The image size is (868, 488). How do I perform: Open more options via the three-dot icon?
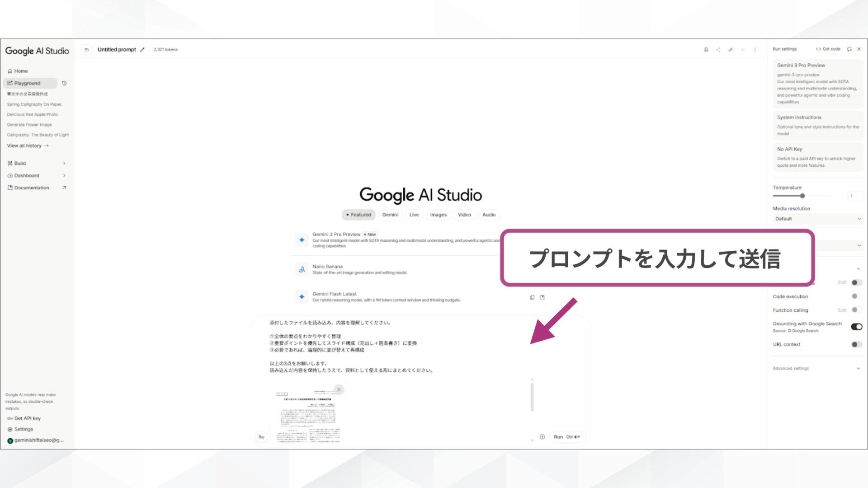(x=755, y=50)
